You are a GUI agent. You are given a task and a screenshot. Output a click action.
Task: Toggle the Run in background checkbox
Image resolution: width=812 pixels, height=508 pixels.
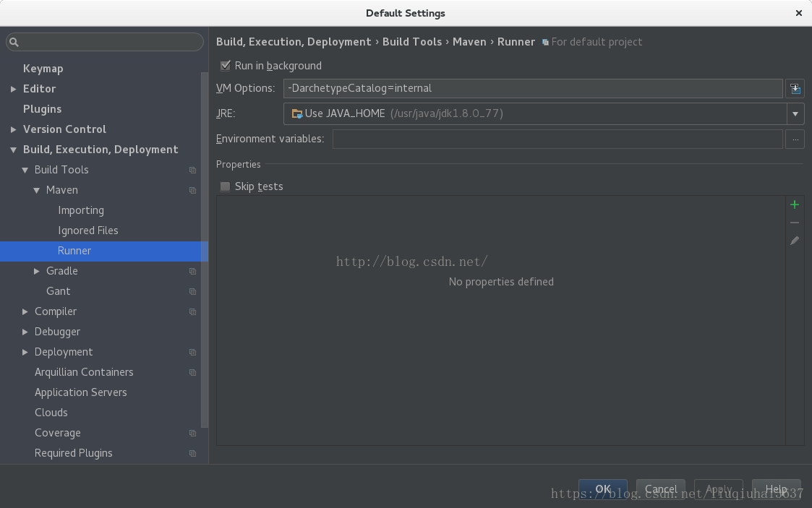[226, 66]
